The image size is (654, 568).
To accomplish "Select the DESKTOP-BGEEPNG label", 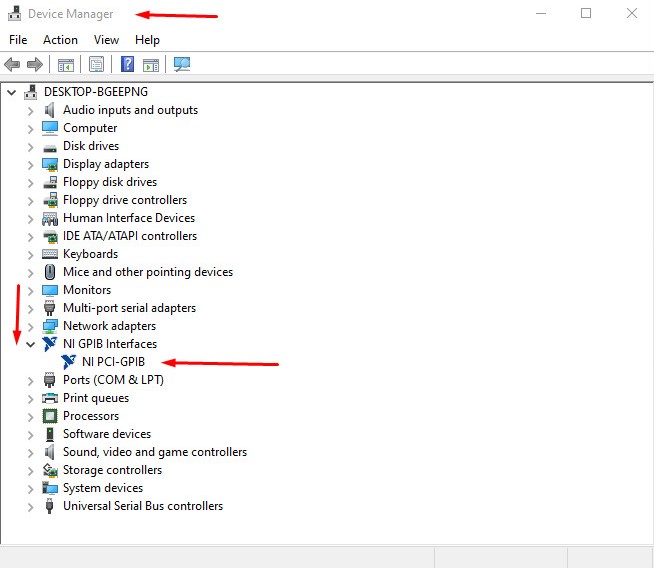I will [96, 92].
